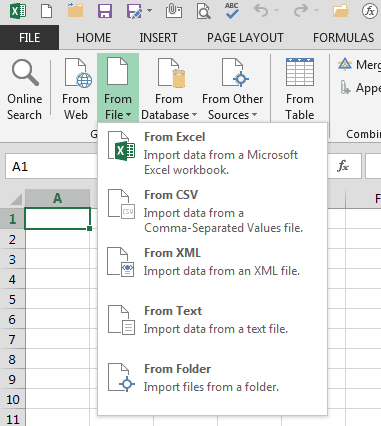Select row 6 header
Viewport: 381px width, 426px height.
[x=12, y=319]
